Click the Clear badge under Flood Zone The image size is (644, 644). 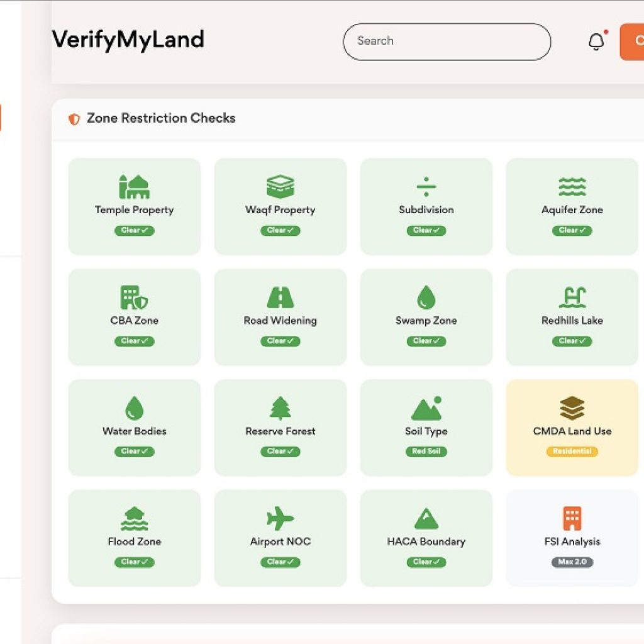pyautogui.click(x=134, y=562)
